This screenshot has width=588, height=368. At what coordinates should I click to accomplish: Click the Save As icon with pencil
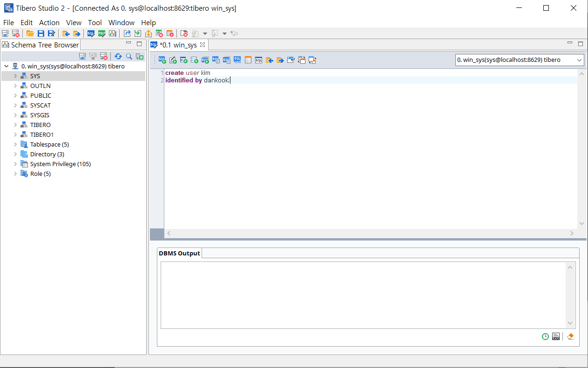tap(52, 33)
